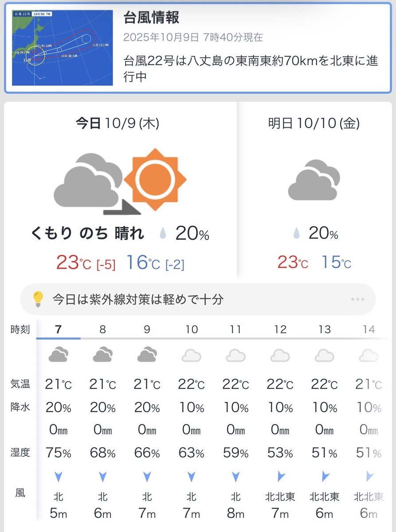The width and height of the screenshot is (396, 532).
Task: Open the typhoon track map thumbnail
Action: (63, 48)
